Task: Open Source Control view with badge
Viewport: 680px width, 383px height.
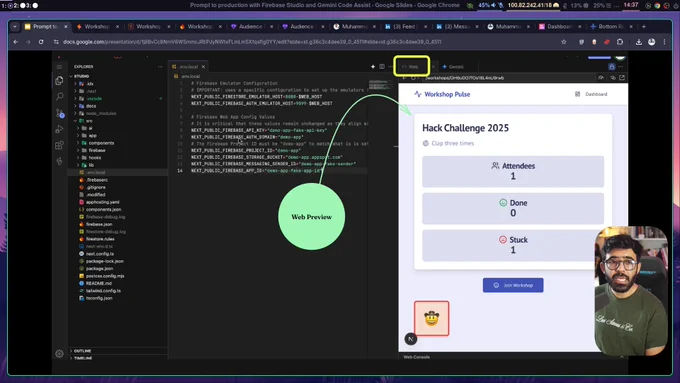Action: 59,113
